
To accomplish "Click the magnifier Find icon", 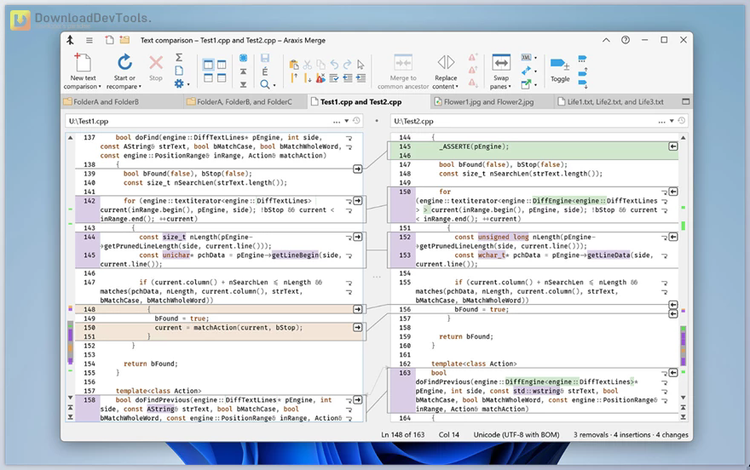I will click(265, 84).
